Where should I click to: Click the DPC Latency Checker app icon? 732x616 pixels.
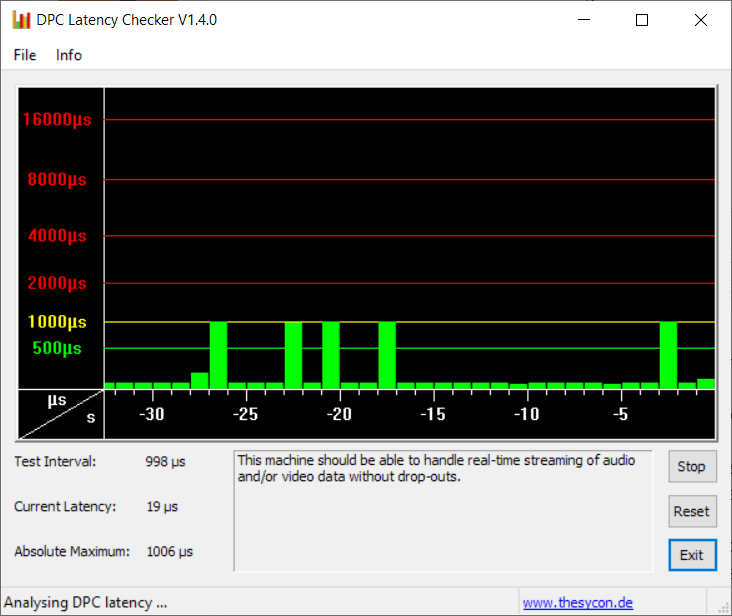pos(21,20)
